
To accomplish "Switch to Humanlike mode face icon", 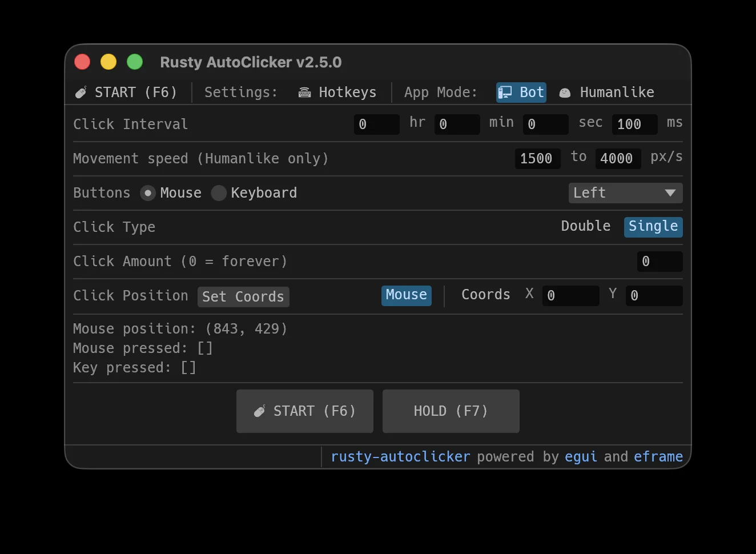I will (565, 93).
